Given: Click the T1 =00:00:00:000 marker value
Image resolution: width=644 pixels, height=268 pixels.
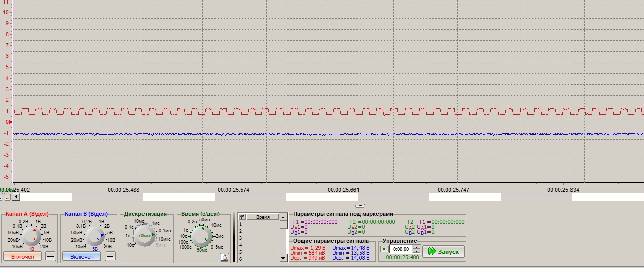Looking at the screenshot, I should pyautogui.click(x=315, y=222).
